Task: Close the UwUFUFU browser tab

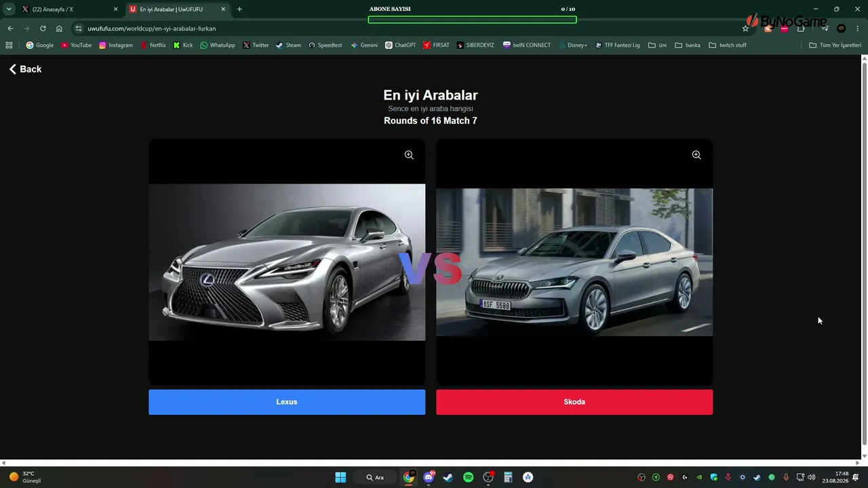Action: coord(223,9)
